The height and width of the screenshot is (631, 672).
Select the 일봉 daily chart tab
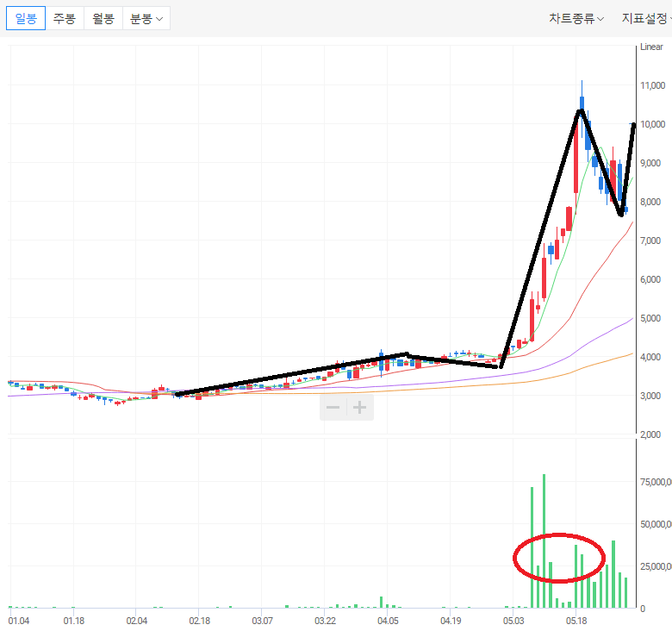[26, 18]
